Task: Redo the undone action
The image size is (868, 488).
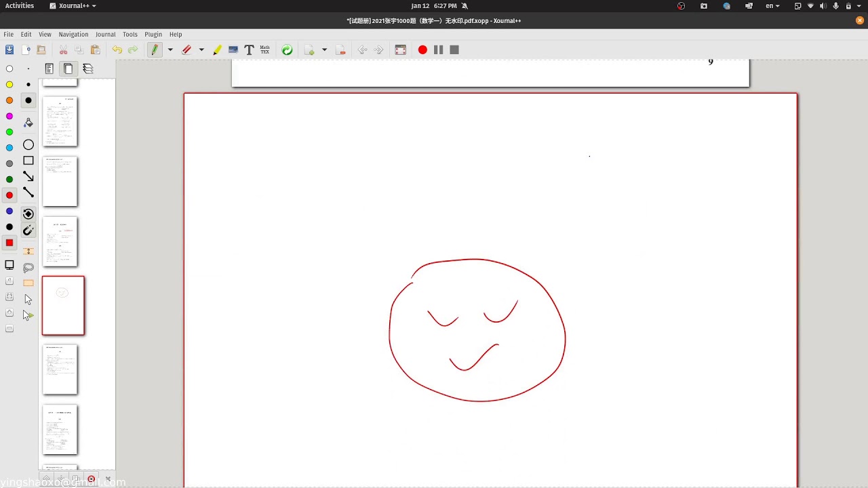Action: click(x=133, y=49)
